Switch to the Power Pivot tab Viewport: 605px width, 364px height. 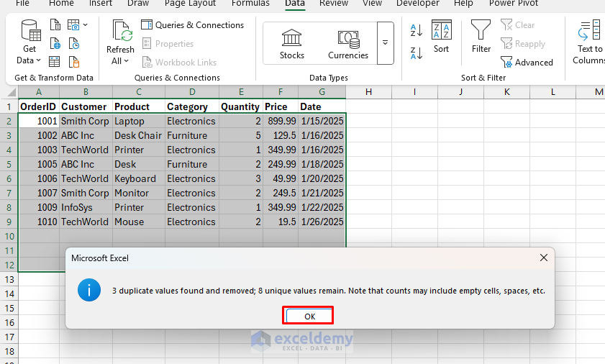[513, 4]
